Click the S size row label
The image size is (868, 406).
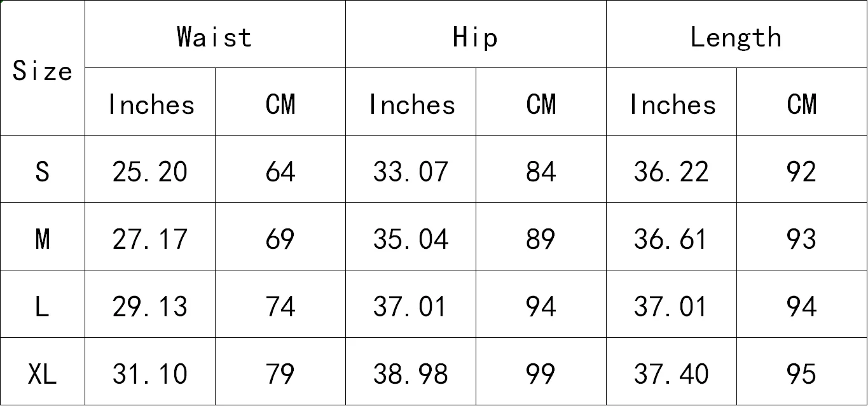42,169
